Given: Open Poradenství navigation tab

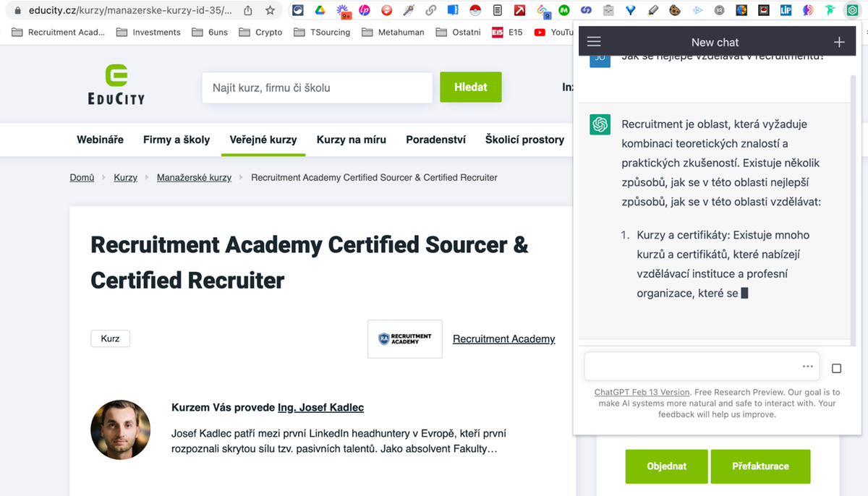Looking at the screenshot, I should 435,140.
